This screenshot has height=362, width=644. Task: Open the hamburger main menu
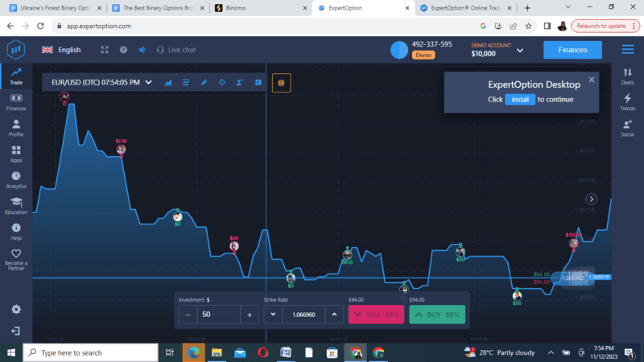click(628, 50)
